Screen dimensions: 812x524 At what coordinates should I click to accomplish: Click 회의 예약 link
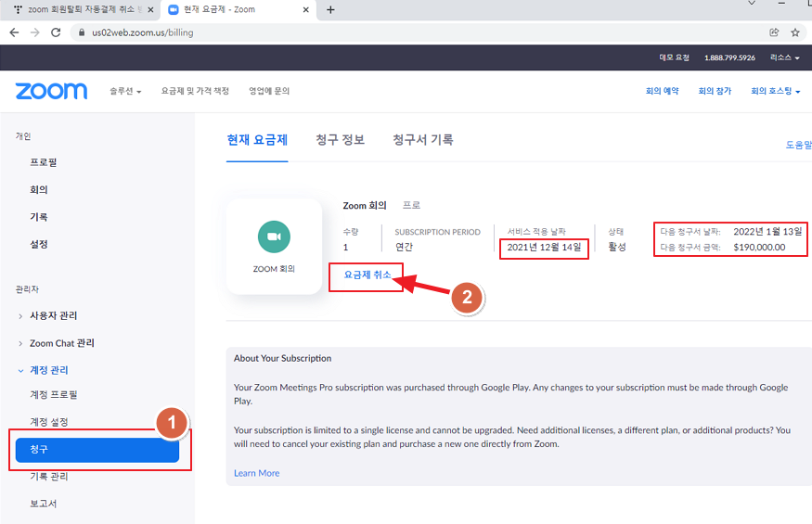coord(662,91)
